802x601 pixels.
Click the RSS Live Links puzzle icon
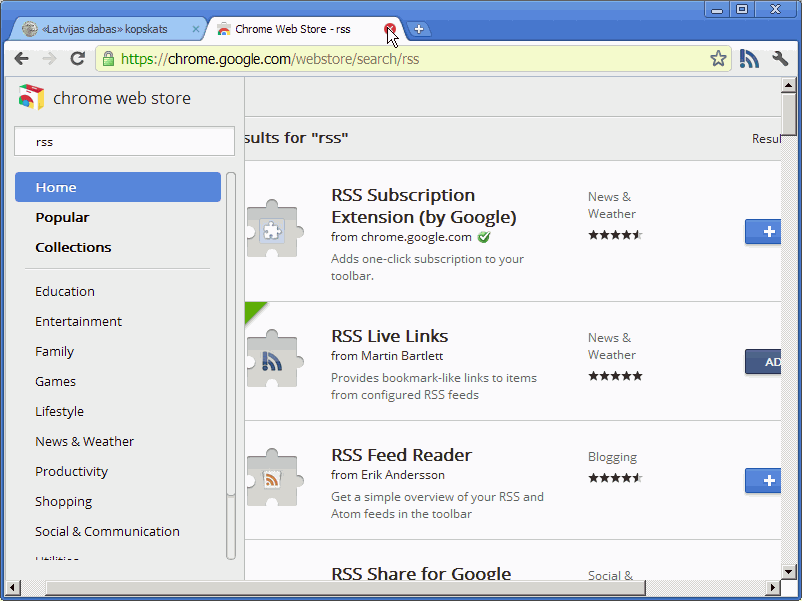click(x=273, y=359)
